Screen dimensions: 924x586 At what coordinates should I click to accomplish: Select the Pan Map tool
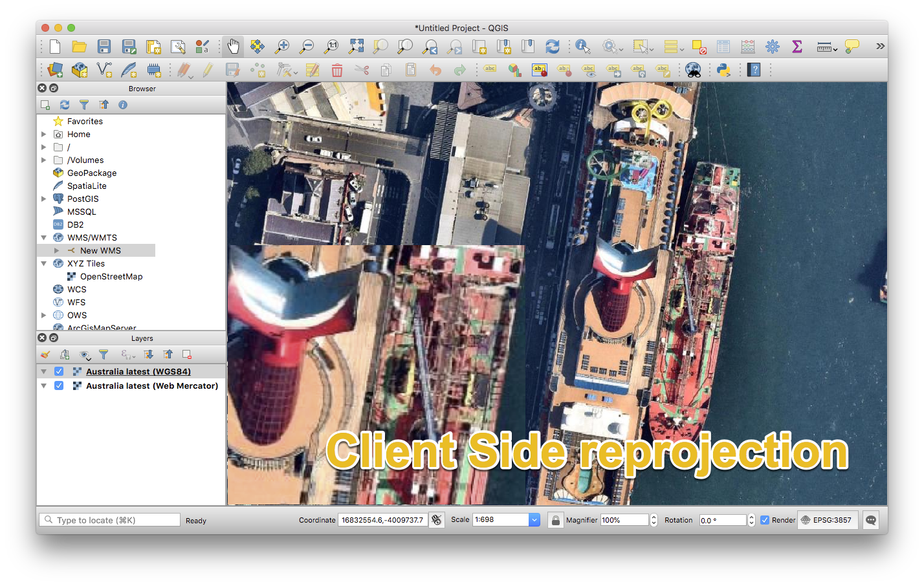point(232,47)
